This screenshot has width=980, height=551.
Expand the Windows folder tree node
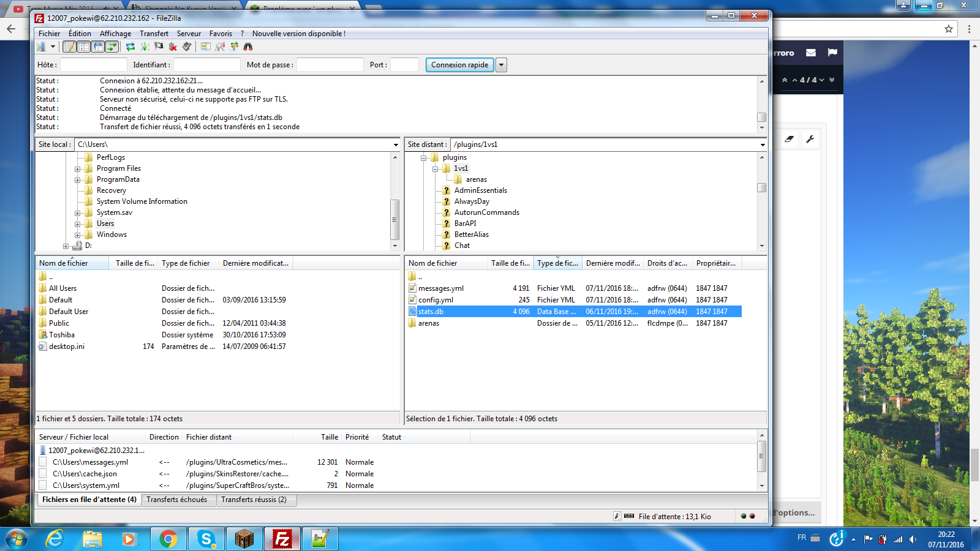click(77, 235)
